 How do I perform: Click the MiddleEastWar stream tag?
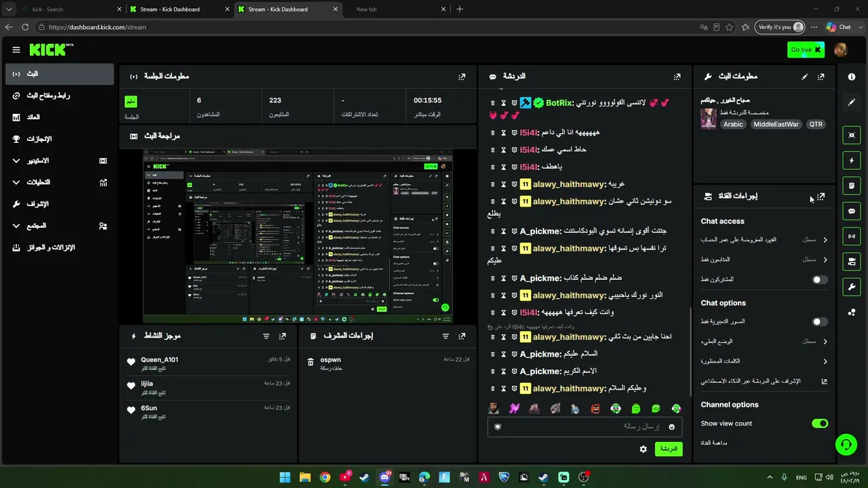point(776,125)
